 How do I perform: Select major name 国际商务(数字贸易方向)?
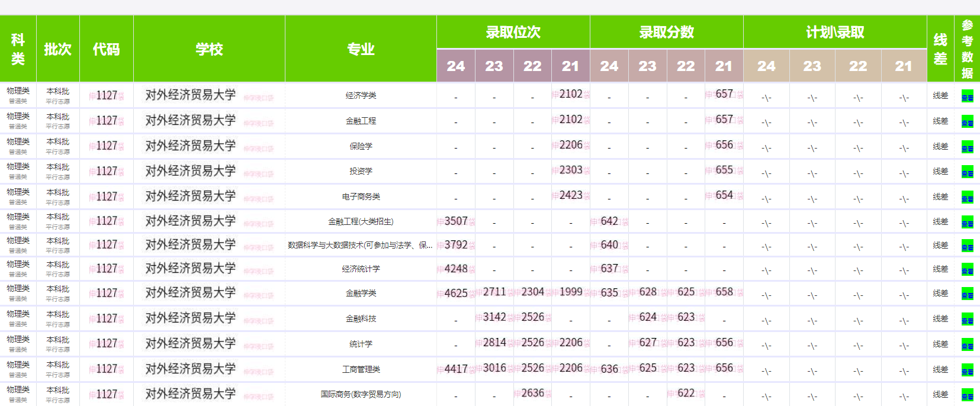click(x=361, y=394)
